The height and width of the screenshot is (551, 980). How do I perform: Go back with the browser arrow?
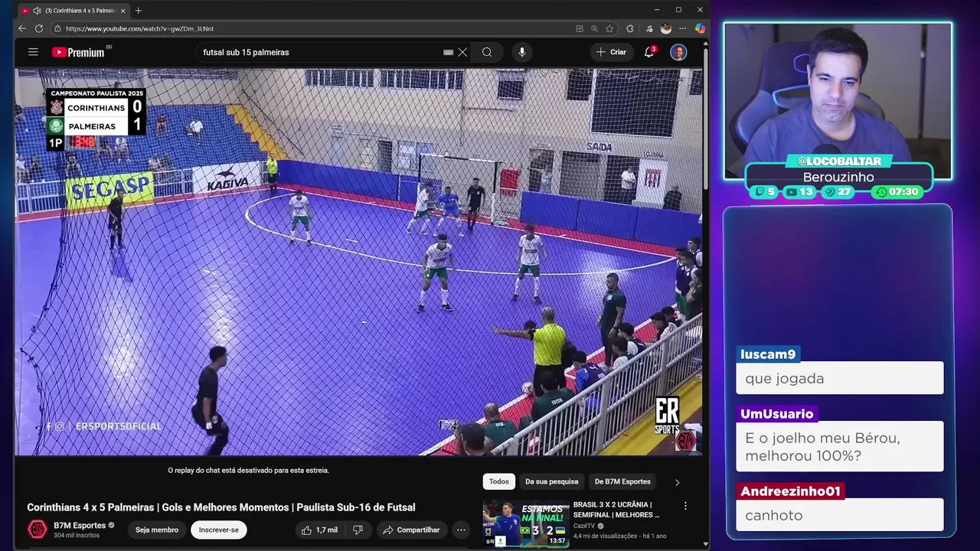(21, 28)
